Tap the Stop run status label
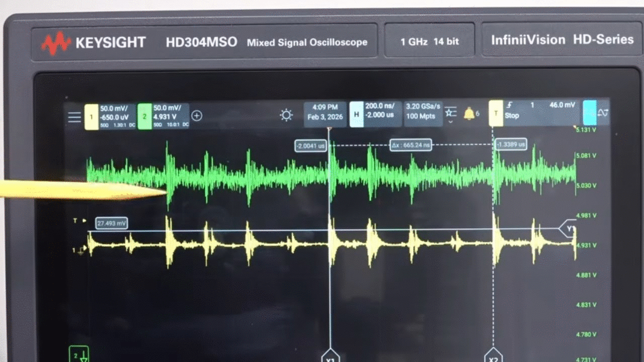The height and width of the screenshot is (362, 644). (x=512, y=116)
